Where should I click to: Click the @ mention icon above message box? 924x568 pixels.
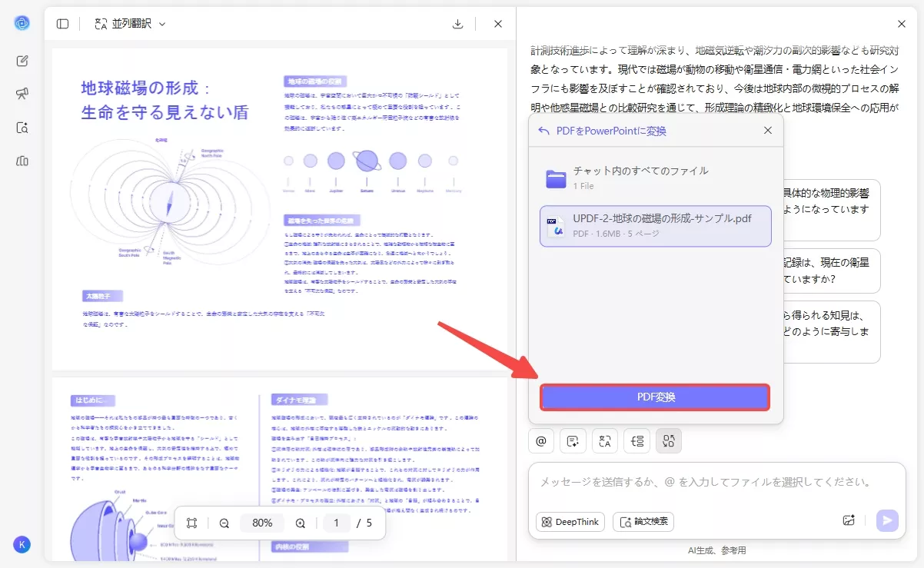click(x=540, y=440)
